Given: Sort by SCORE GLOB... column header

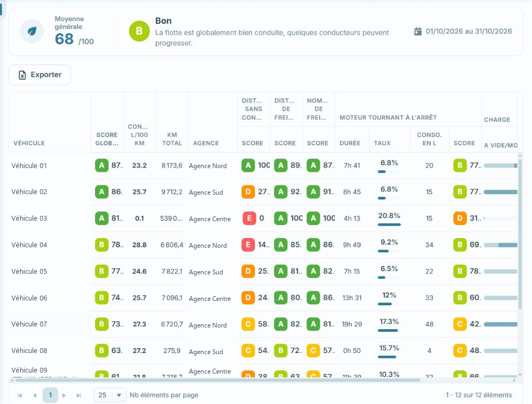Looking at the screenshot, I should (107, 139).
